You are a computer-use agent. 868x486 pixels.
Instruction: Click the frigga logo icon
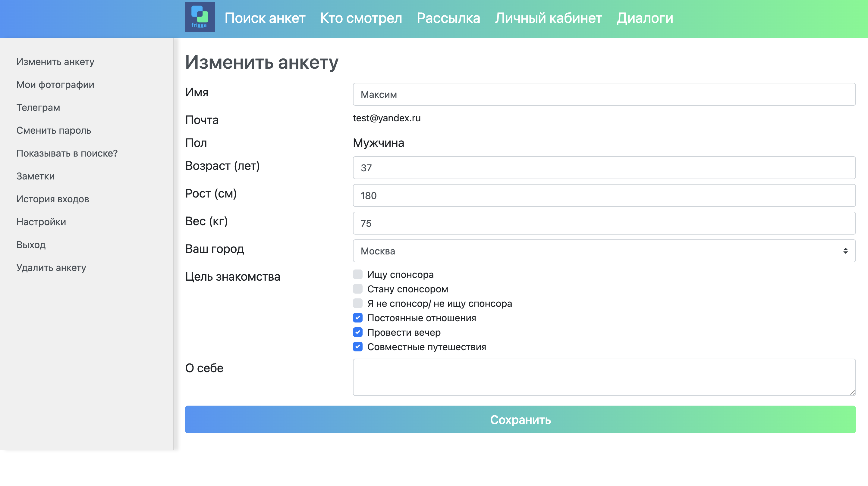pos(200,17)
